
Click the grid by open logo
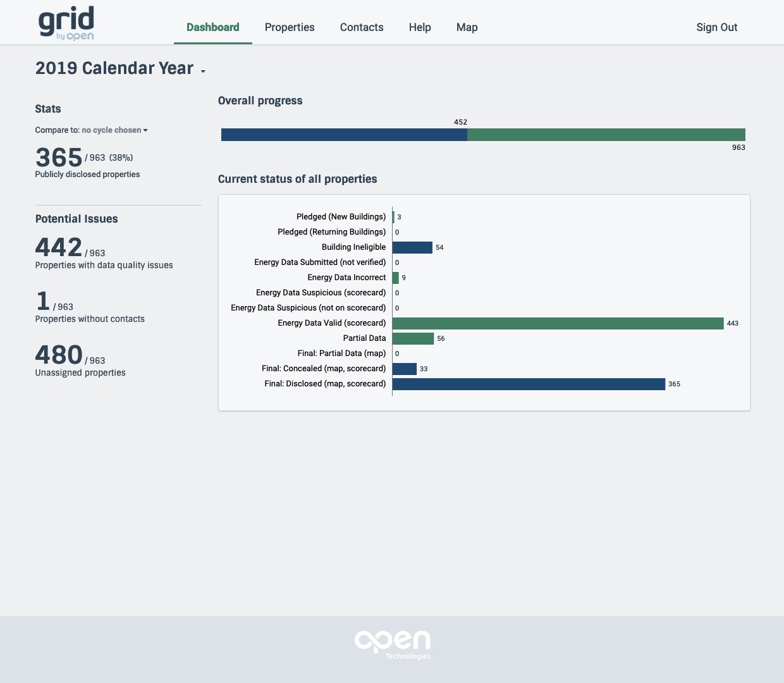pos(66,23)
